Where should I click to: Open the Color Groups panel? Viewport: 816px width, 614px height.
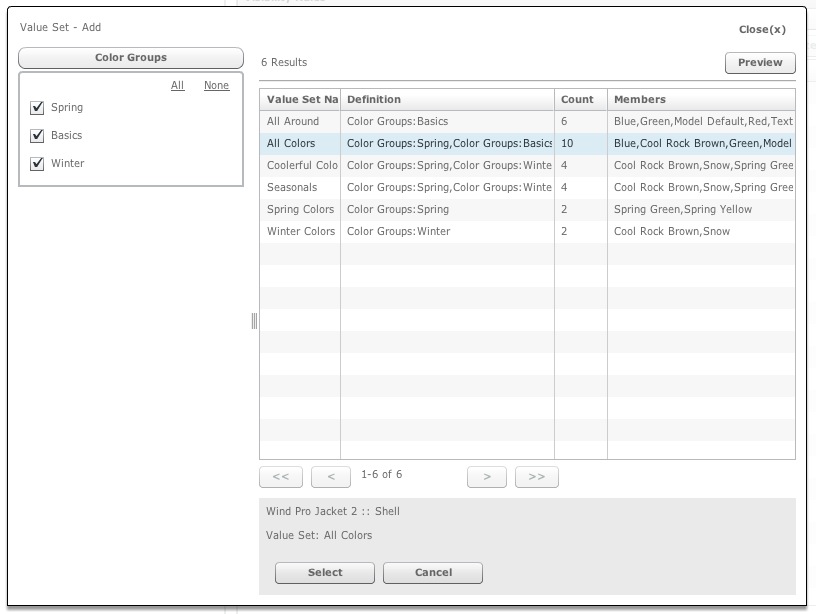[130, 57]
